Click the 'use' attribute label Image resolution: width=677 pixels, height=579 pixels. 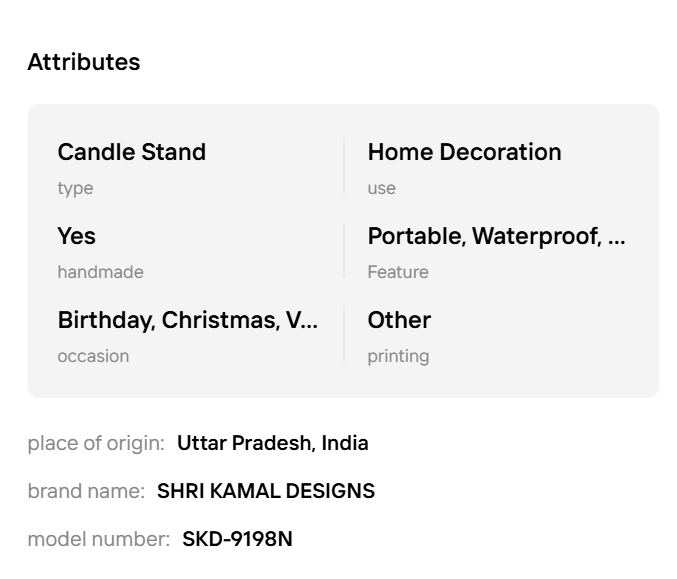coord(381,188)
